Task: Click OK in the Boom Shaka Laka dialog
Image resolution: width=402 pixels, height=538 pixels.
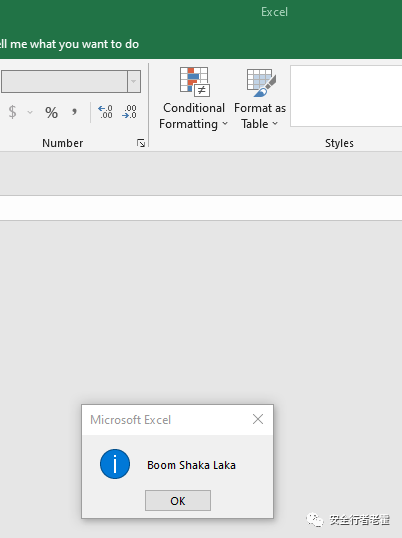Action: click(x=178, y=501)
